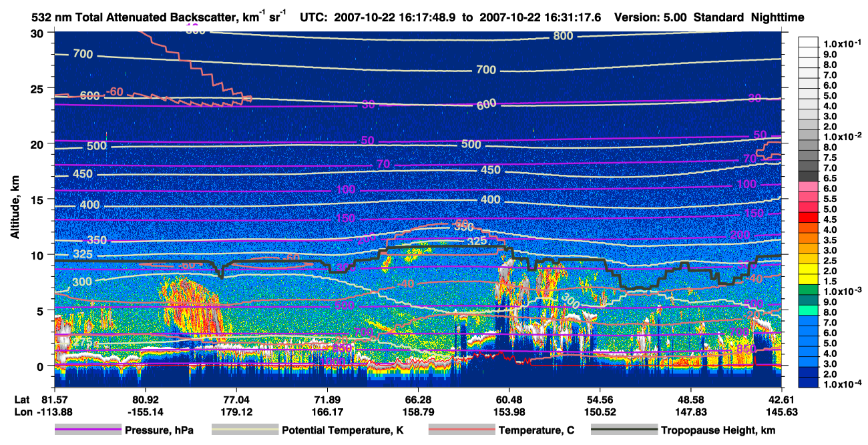The height and width of the screenshot is (445, 868).
Task: Click the 'Lat' row label
Action: click(x=21, y=399)
